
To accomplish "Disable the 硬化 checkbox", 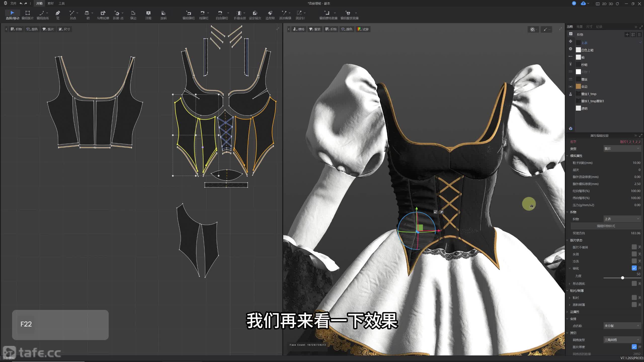I will click(x=634, y=268).
